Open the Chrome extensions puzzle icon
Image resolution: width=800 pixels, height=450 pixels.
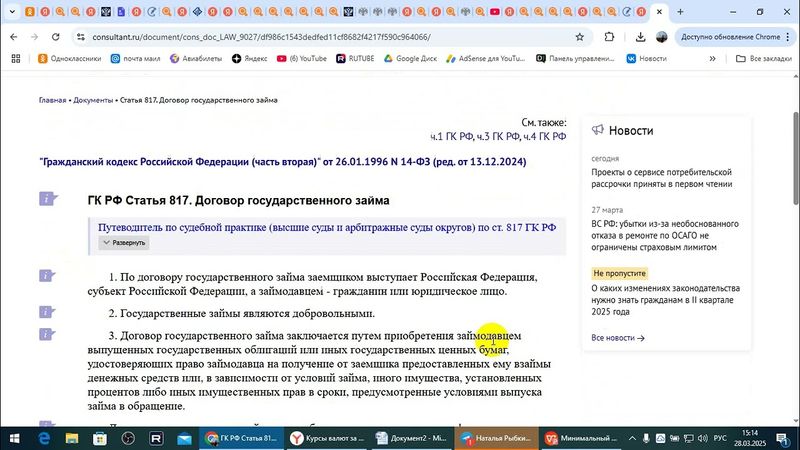point(609,37)
